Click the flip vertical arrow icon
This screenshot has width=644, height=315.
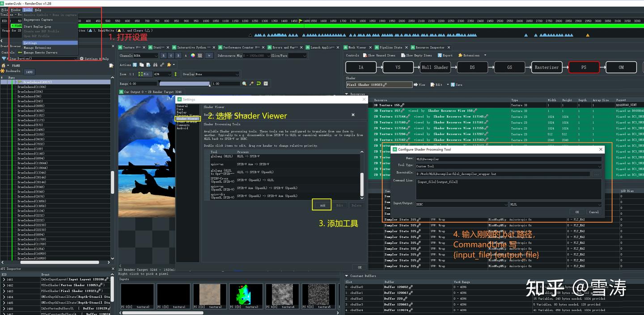(x=175, y=74)
